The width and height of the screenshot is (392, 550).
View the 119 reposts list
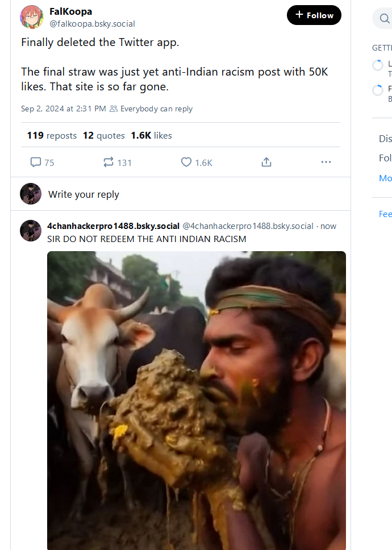(52, 135)
